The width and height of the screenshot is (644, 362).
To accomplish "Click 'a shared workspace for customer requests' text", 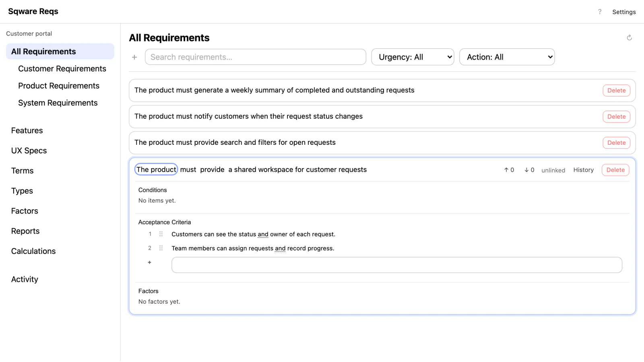I will pyautogui.click(x=297, y=170).
